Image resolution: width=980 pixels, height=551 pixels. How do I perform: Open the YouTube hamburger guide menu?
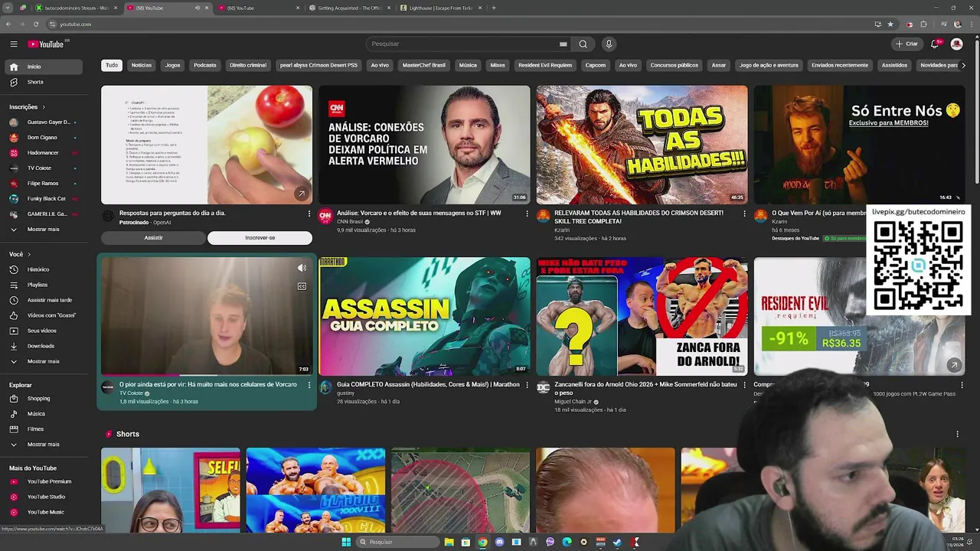coord(13,44)
